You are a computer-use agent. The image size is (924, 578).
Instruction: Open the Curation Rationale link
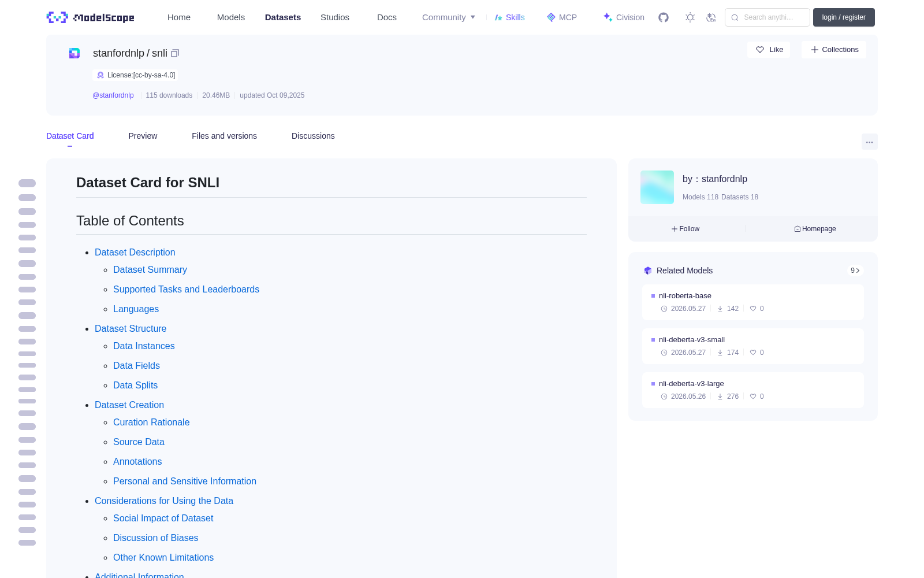point(151,422)
